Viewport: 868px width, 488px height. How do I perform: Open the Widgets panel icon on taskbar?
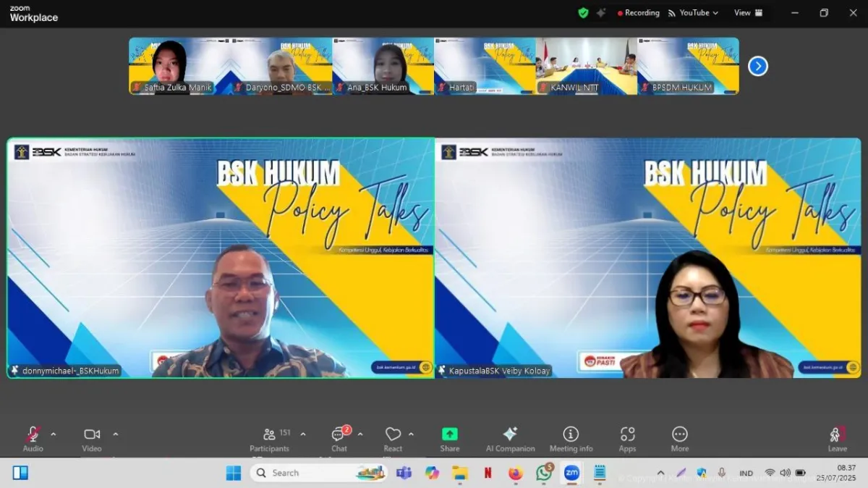(x=20, y=473)
